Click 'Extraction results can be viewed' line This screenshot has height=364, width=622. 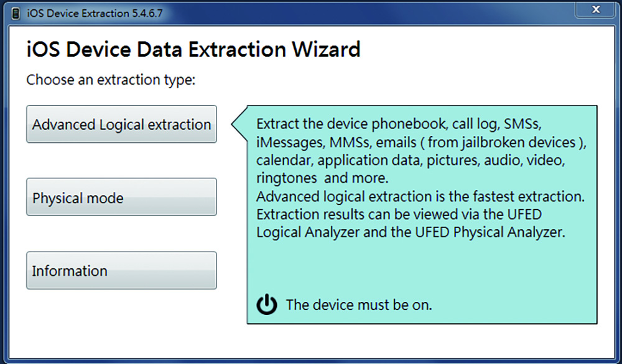[399, 214]
